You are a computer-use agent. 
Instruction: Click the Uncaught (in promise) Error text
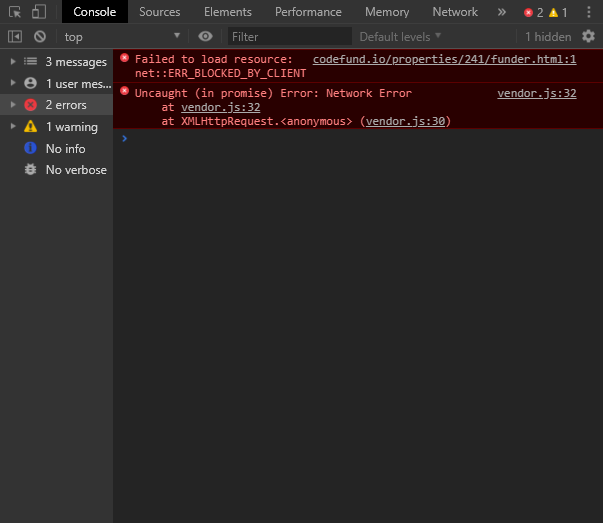[273, 93]
